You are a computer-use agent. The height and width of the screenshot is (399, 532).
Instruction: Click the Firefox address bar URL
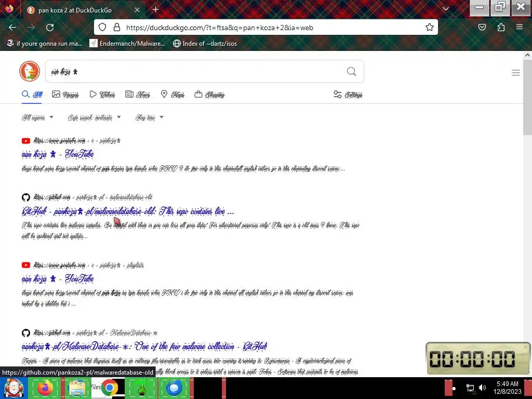[220, 28]
